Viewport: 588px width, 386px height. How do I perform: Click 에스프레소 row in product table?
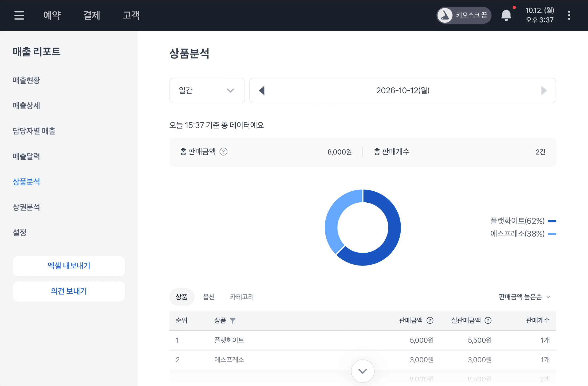point(363,360)
